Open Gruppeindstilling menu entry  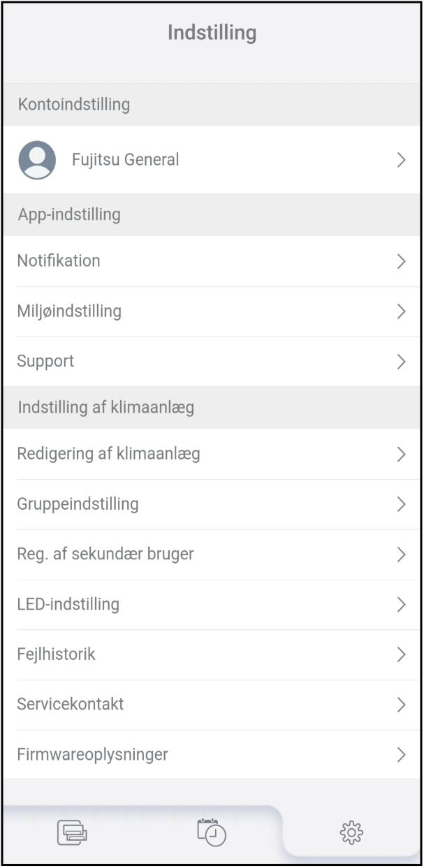pos(78,504)
